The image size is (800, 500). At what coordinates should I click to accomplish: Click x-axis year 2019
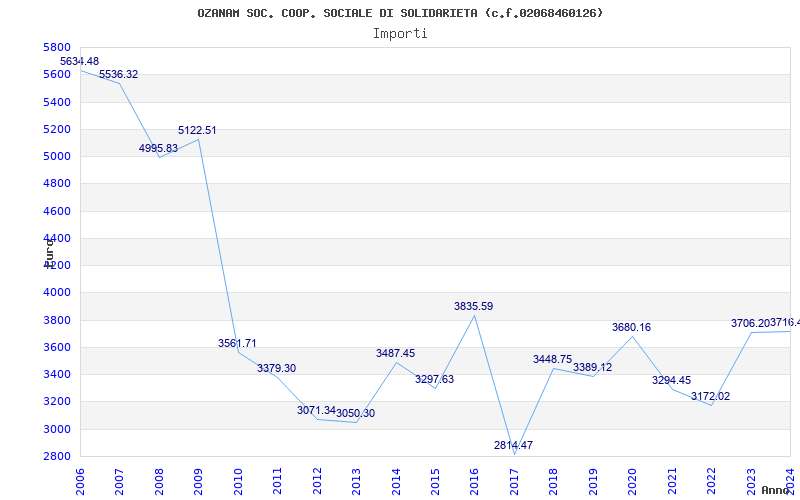point(593,481)
